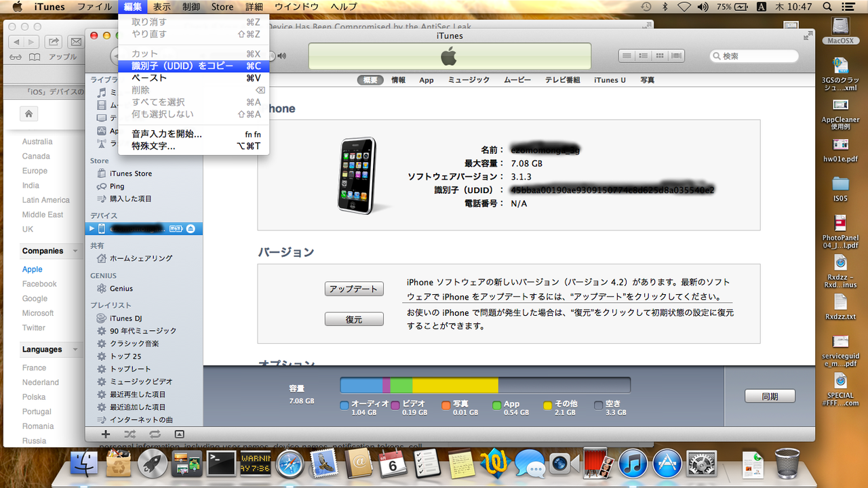Open the purchased items 購入した項目 list
Screen dimensions: 868x488
(131, 199)
